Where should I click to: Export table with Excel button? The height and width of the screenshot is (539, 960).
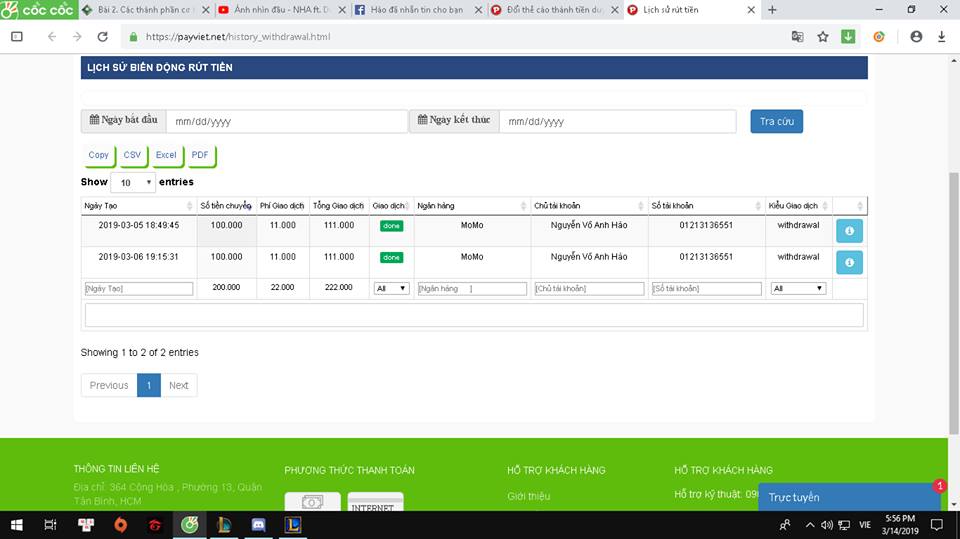(x=166, y=155)
